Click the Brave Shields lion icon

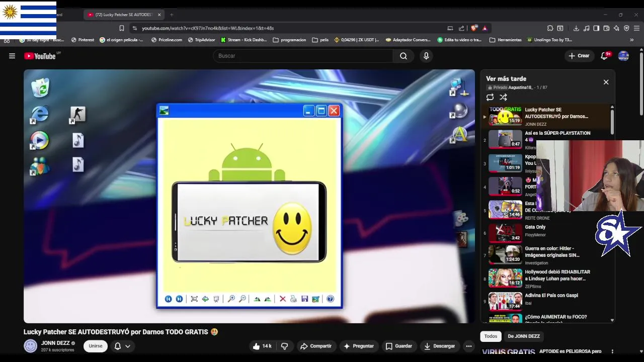coord(474,28)
